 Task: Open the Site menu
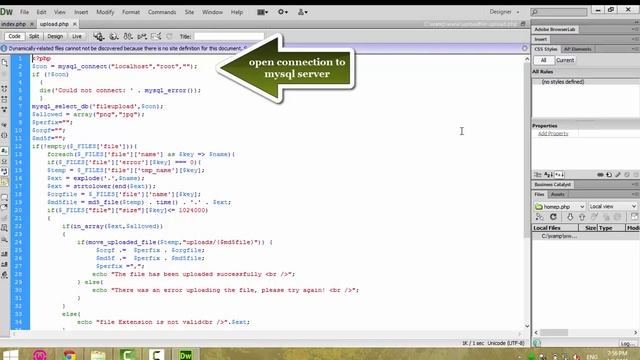189,12
